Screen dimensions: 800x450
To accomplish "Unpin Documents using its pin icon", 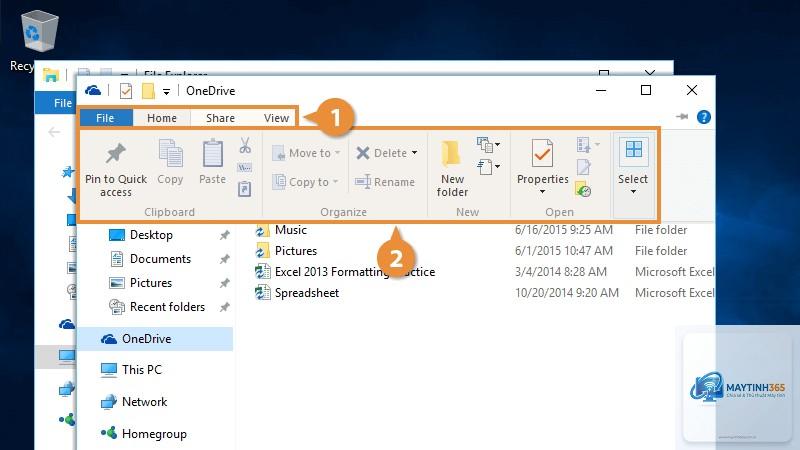I will [x=224, y=259].
